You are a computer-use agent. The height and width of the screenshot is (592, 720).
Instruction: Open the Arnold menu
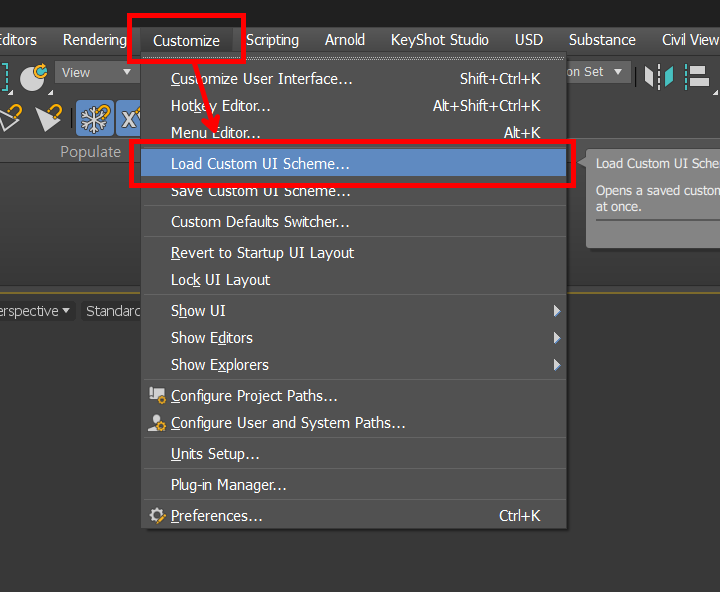[x=345, y=40]
